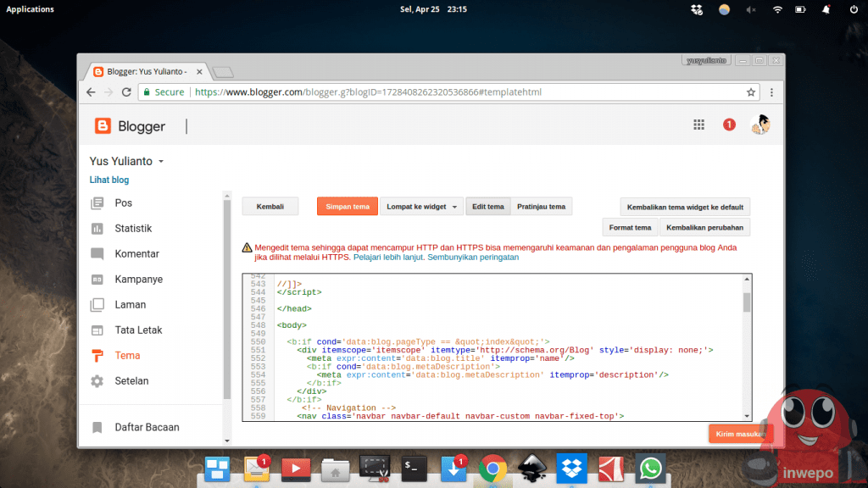Expand the Yus Yulianto blog selector
The image size is (868, 488).
pyautogui.click(x=126, y=161)
